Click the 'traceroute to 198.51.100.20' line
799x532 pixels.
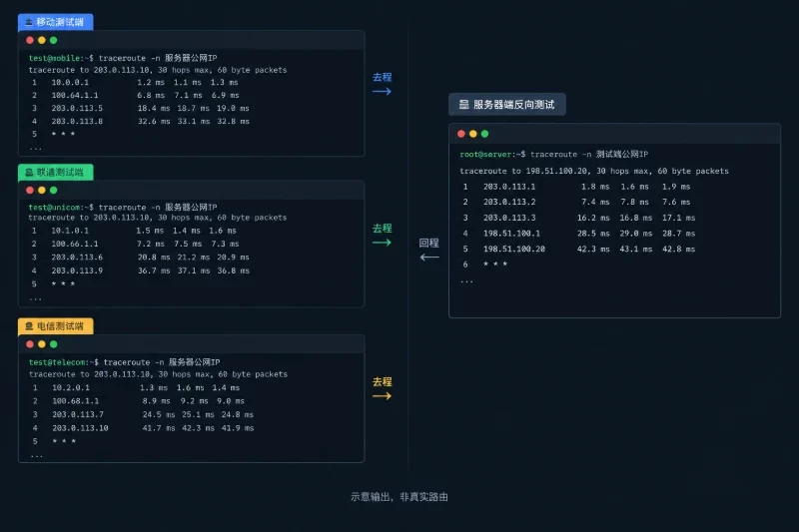click(x=594, y=171)
